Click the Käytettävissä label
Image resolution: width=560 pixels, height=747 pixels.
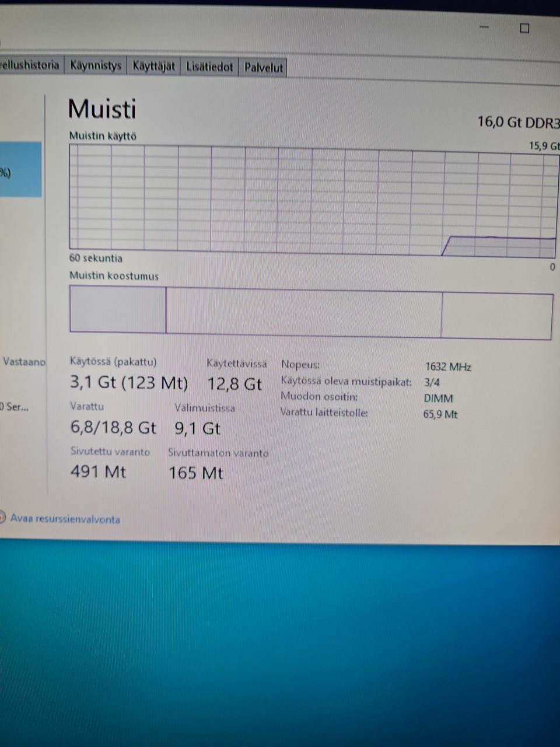(x=236, y=363)
